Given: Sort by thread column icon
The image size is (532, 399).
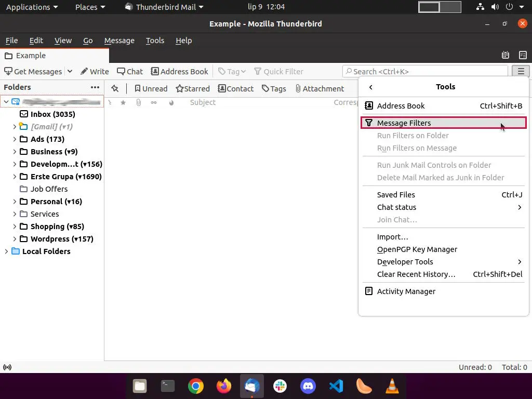Looking at the screenshot, I should (x=110, y=102).
